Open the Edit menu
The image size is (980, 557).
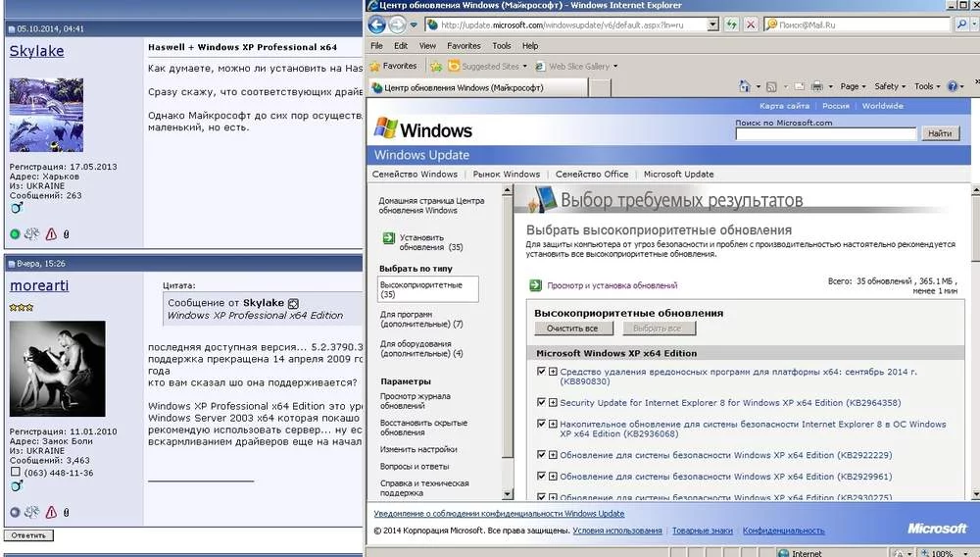(401, 46)
